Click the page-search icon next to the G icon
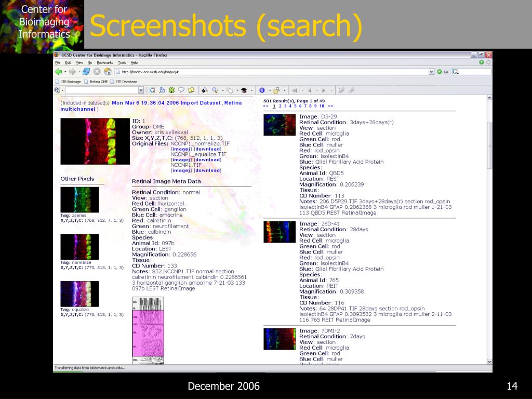Viewport: 532px width, 399px height. coord(162,90)
